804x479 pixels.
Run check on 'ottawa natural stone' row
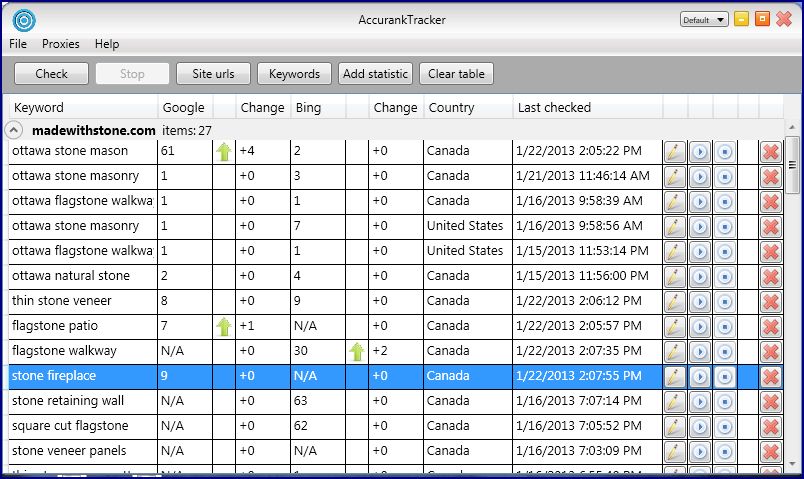tap(699, 277)
